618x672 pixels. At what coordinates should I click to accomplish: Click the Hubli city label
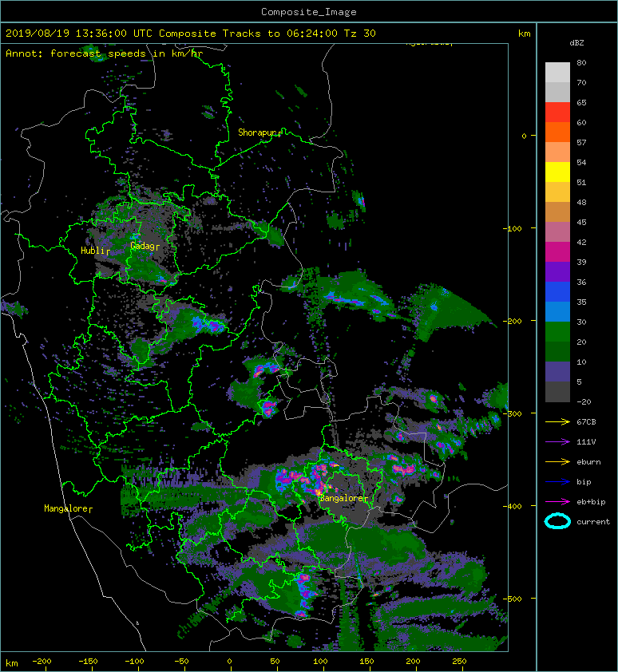click(93, 251)
